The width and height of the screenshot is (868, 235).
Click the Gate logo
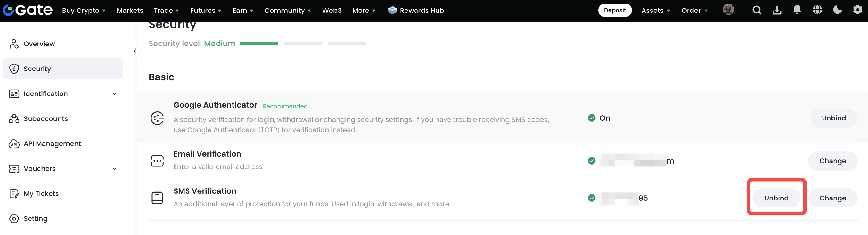tap(28, 11)
